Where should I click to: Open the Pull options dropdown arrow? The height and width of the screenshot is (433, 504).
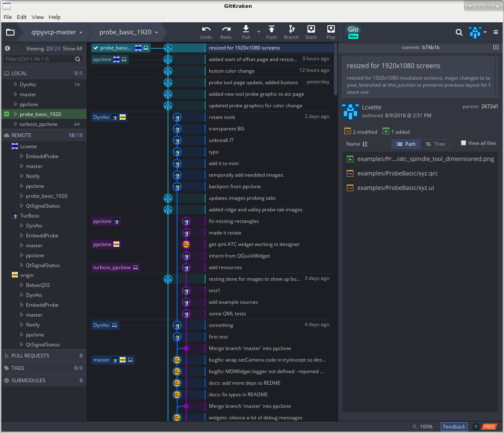pos(259,32)
